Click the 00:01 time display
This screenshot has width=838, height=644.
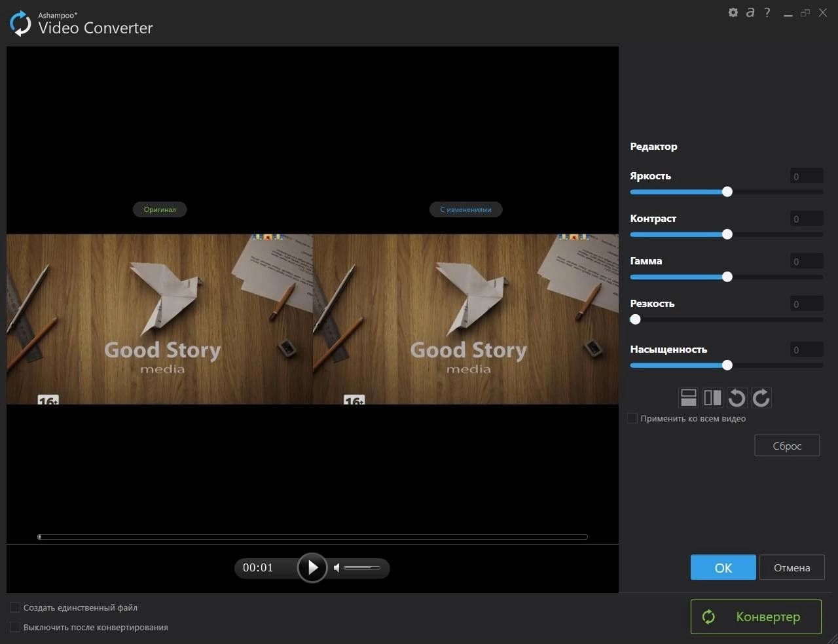pyautogui.click(x=258, y=567)
